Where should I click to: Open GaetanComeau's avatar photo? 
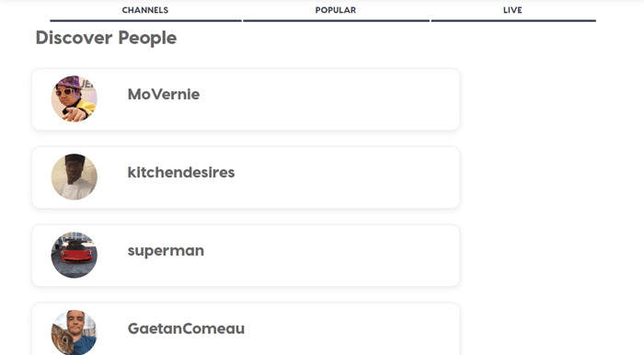[74, 332]
